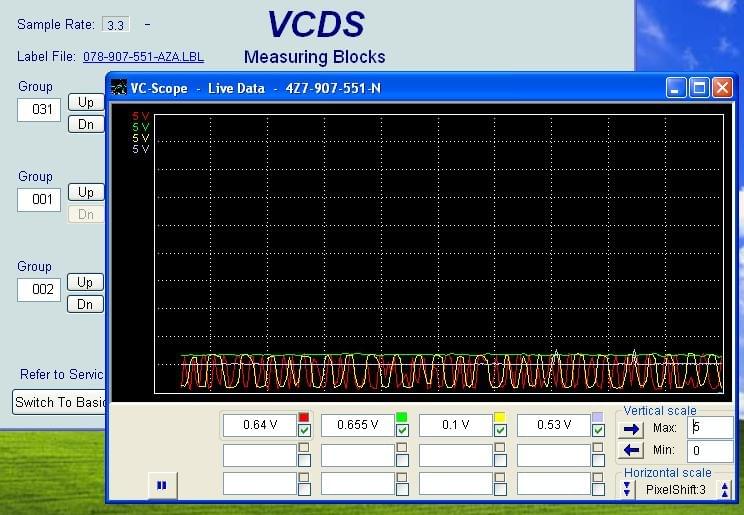Check the third-row checkbox below the red channel

[x=304, y=489]
